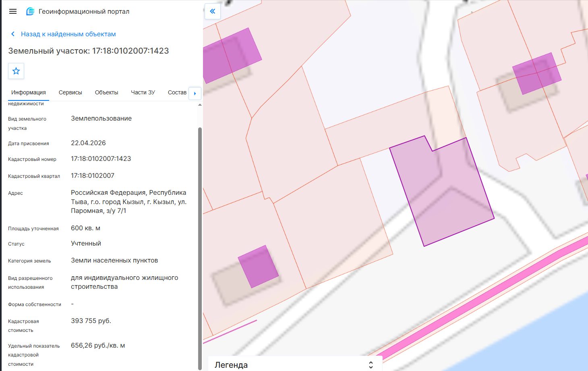Click the cadastral quarter value '17:18:0102007'
588x371 pixels.
[93, 176]
